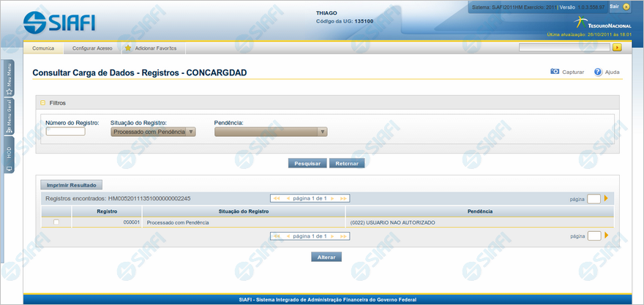Open the Configurar Acesso tab
This screenshot has height=305, width=644.
pos(92,48)
